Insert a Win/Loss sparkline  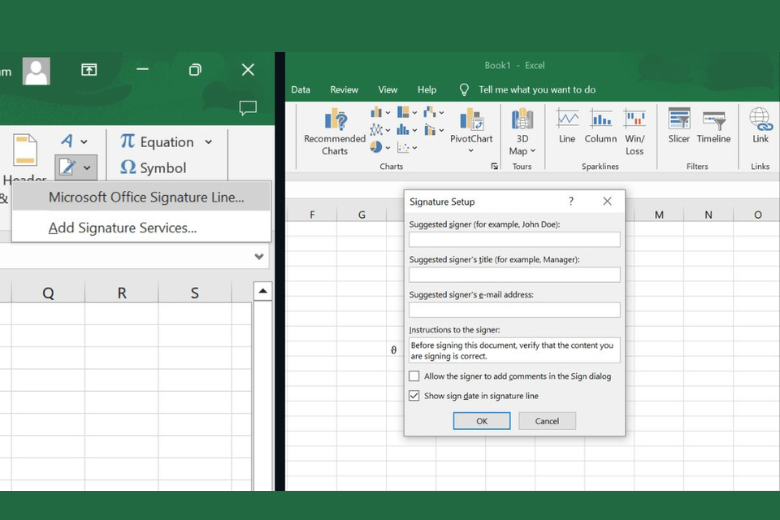pos(635,132)
